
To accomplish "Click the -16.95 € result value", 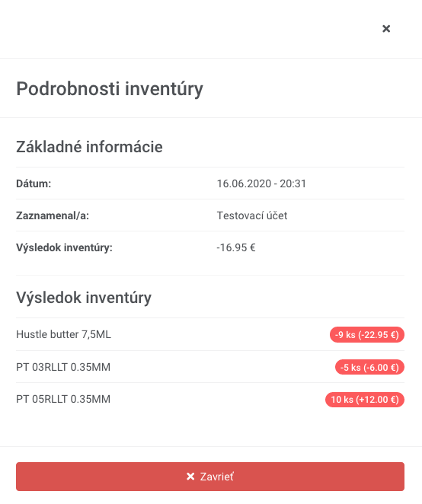I will coord(236,247).
